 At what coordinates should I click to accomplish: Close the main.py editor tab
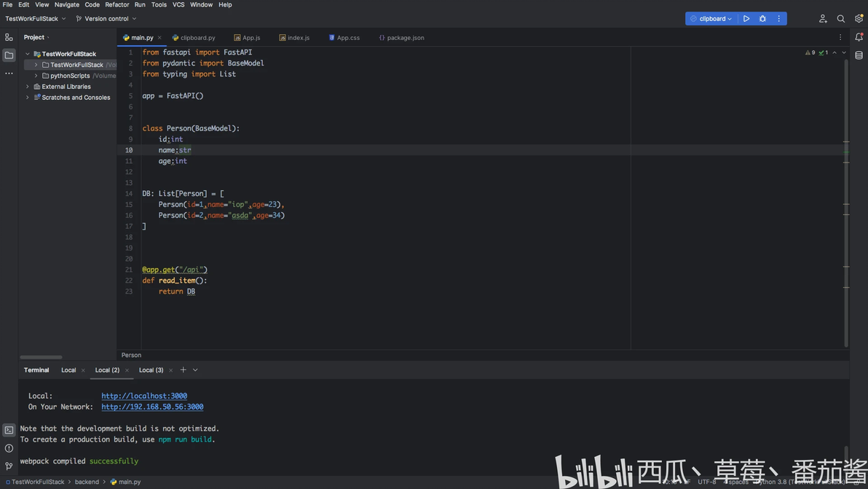click(x=159, y=38)
